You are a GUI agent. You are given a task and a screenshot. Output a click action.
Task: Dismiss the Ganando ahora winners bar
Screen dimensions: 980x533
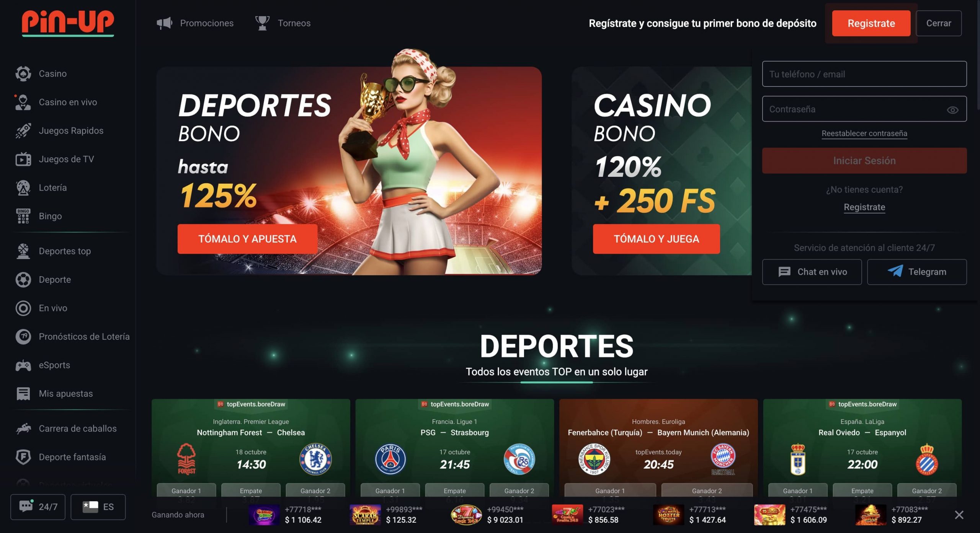click(959, 515)
